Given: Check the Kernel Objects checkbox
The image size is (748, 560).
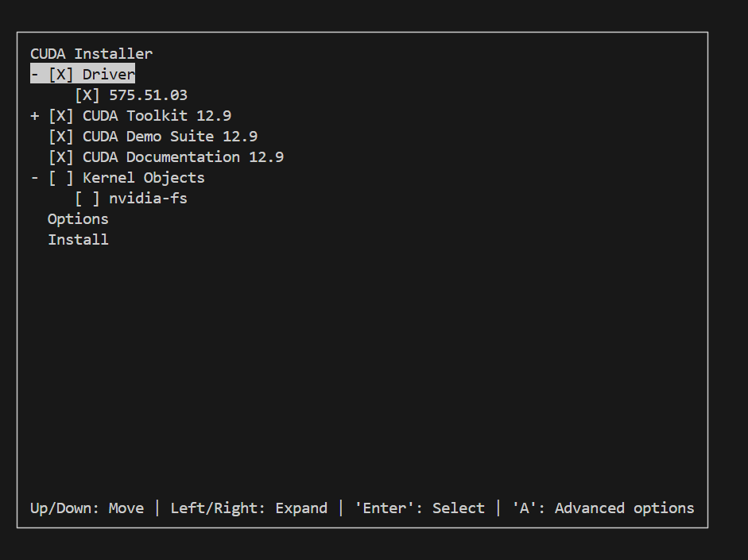Looking at the screenshot, I should (60, 178).
